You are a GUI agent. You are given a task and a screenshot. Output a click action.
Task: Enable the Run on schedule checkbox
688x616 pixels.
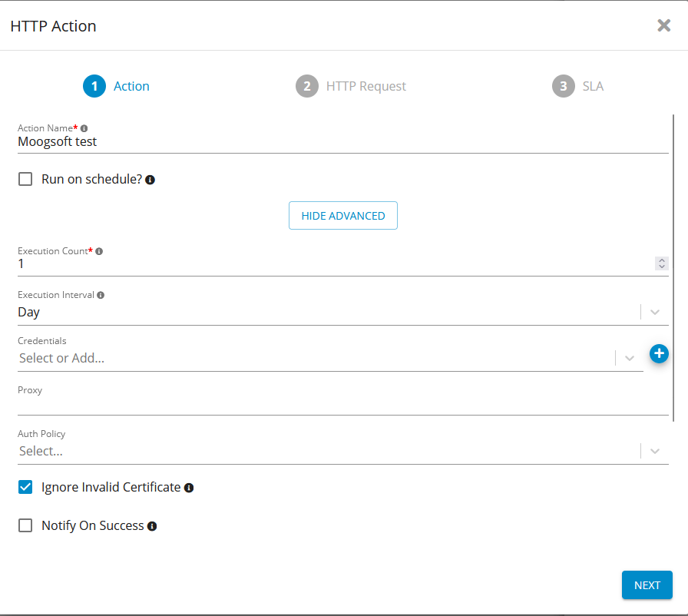click(x=25, y=179)
